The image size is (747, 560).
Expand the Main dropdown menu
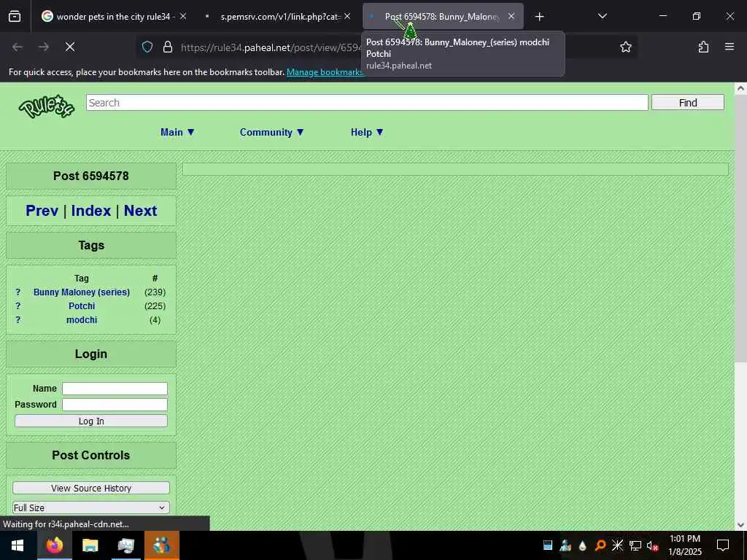pyautogui.click(x=177, y=133)
